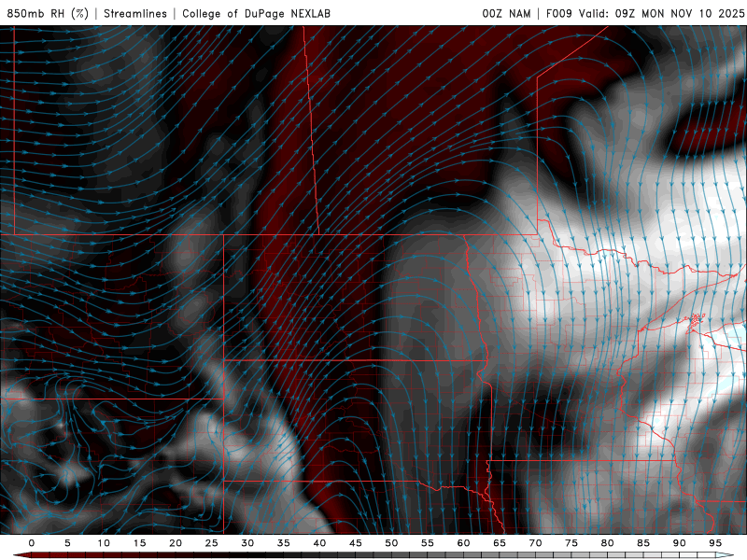Select the "90" legend value
Viewport: 747px width, 560px height.
point(680,543)
